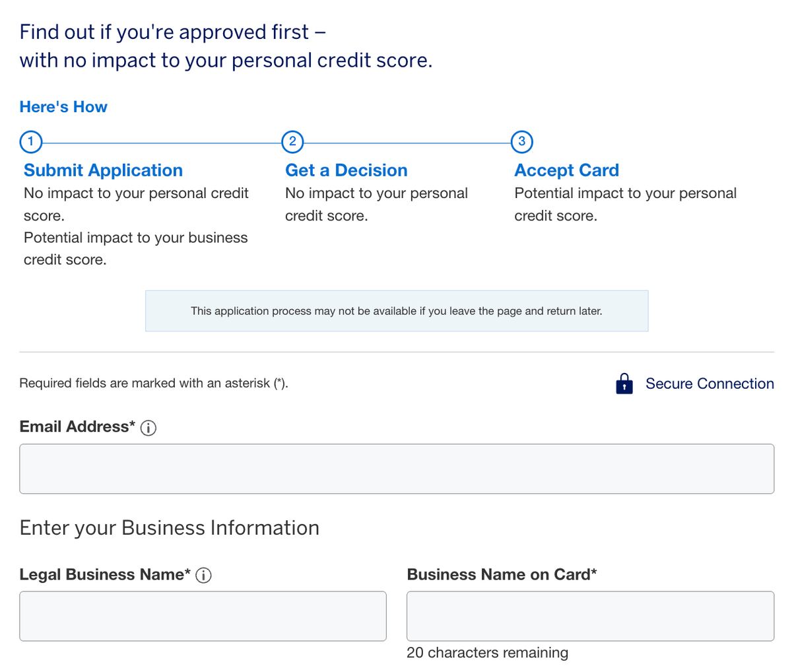The width and height of the screenshot is (792, 672).
Task: Select step 2 circle for Get a Decision
Action: pos(292,142)
